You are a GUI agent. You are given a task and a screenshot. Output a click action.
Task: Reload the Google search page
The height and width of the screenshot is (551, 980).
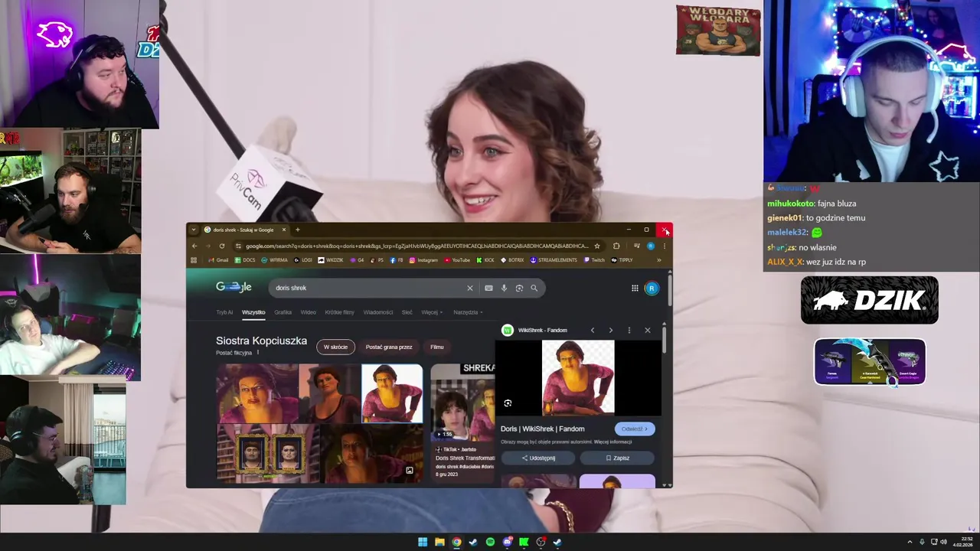222,246
